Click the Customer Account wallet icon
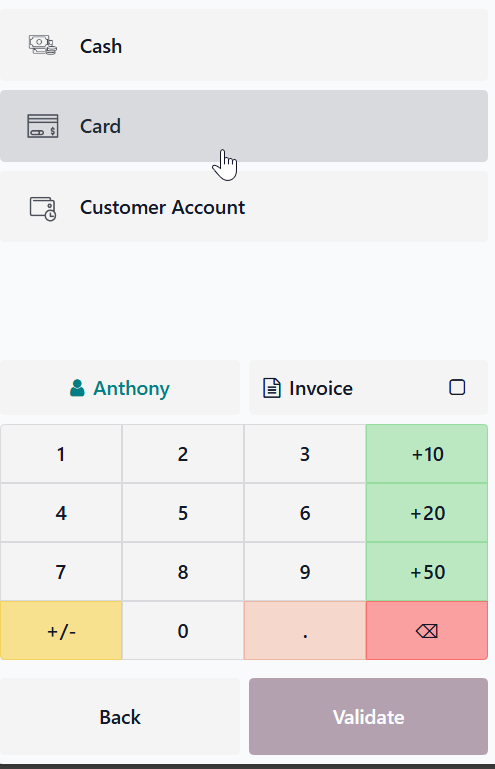This screenshot has height=769, width=495. coord(43,208)
